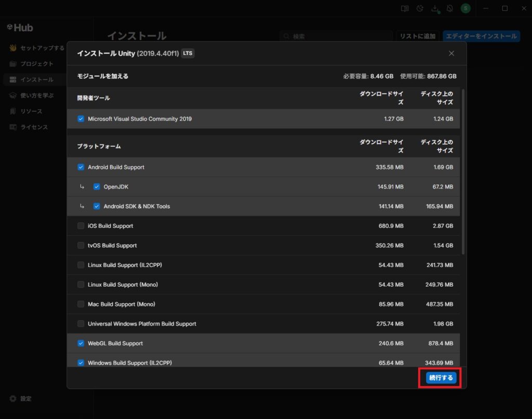The image size is (532, 419).
Task: Click the 85.96 MB download size value
Action: coord(391,304)
